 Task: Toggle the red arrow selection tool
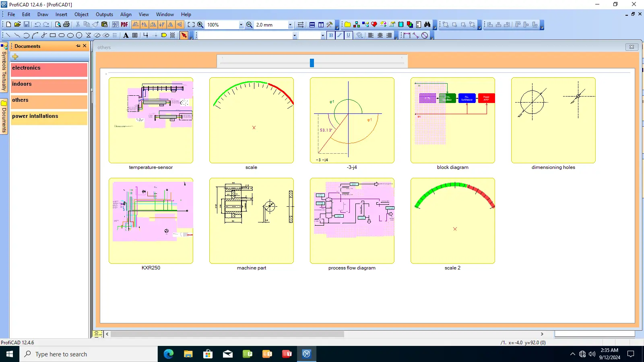pyautogui.click(x=184, y=35)
